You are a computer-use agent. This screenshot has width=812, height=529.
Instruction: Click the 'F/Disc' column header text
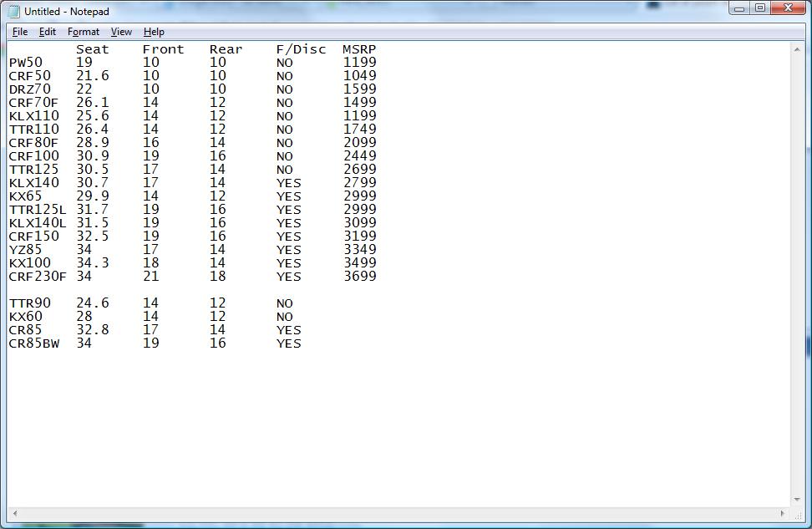click(x=301, y=49)
